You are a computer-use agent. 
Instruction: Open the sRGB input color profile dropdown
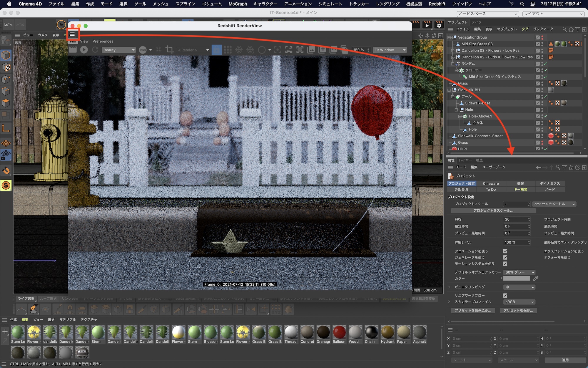click(519, 302)
